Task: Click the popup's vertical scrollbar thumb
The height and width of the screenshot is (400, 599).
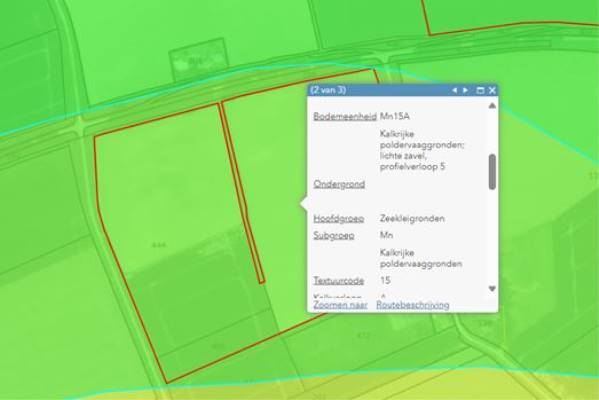Action: [492, 172]
